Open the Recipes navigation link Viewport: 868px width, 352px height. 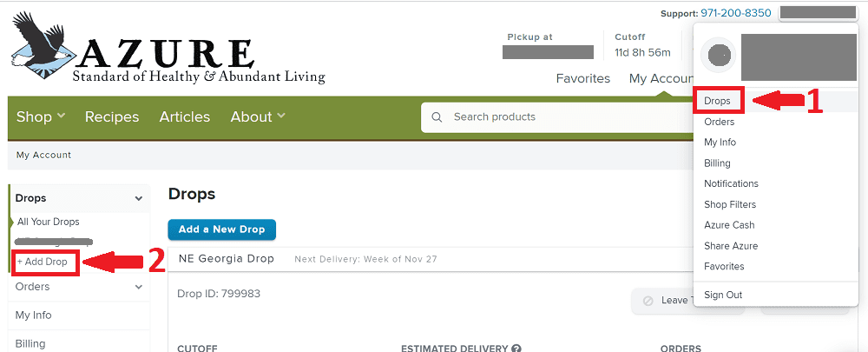pyautogui.click(x=112, y=117)
